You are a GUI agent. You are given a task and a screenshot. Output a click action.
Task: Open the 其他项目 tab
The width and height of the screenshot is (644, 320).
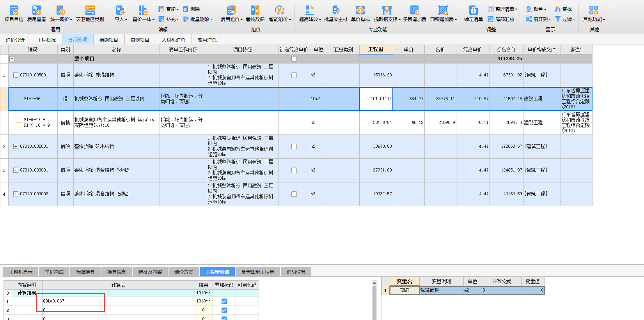point(140,40)
